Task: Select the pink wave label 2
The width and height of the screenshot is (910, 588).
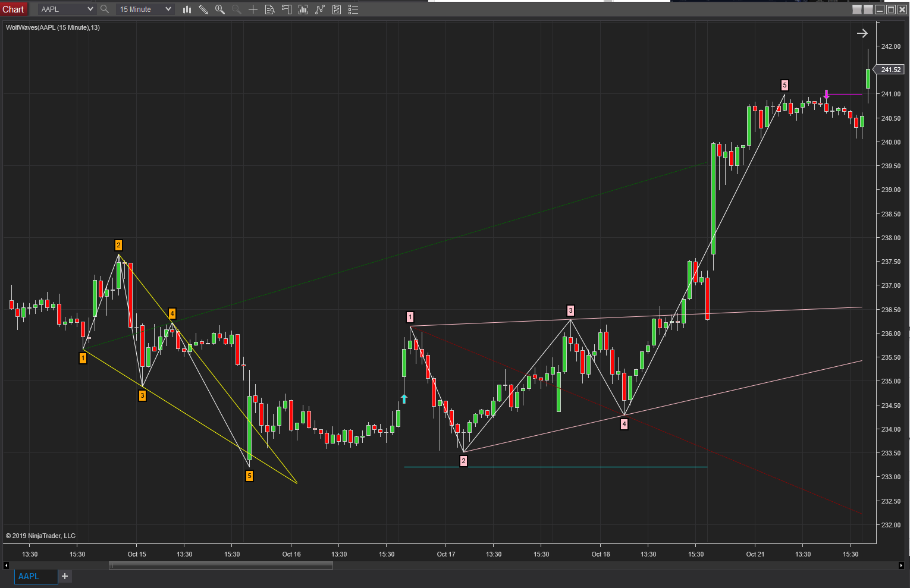Action: click(x=463, y=461)
